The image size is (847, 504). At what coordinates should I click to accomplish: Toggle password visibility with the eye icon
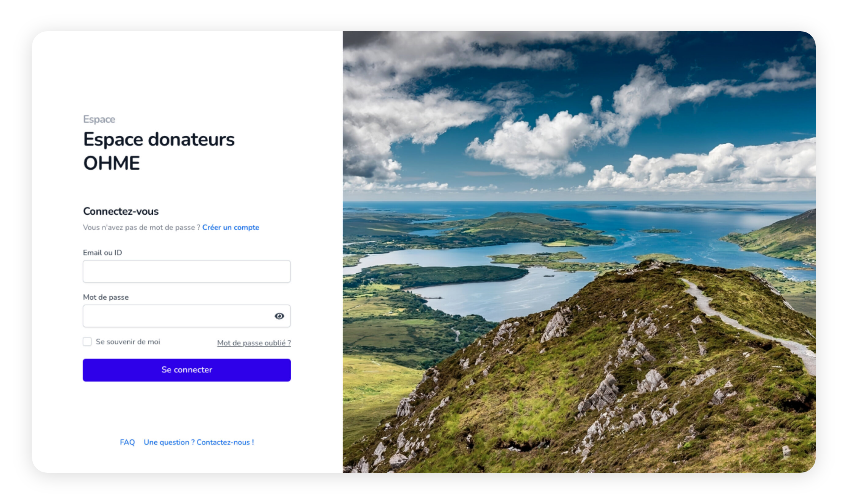click(x=279, y=316)
